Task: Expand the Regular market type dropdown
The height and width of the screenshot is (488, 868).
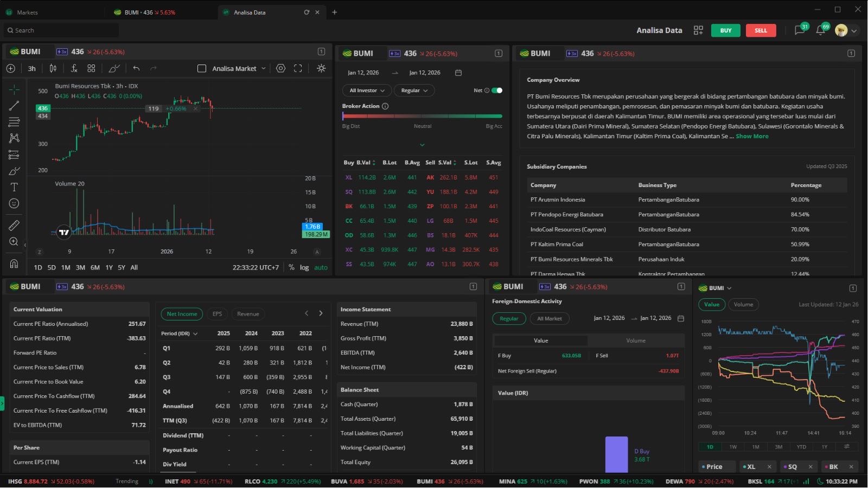Action: [414, 91]
